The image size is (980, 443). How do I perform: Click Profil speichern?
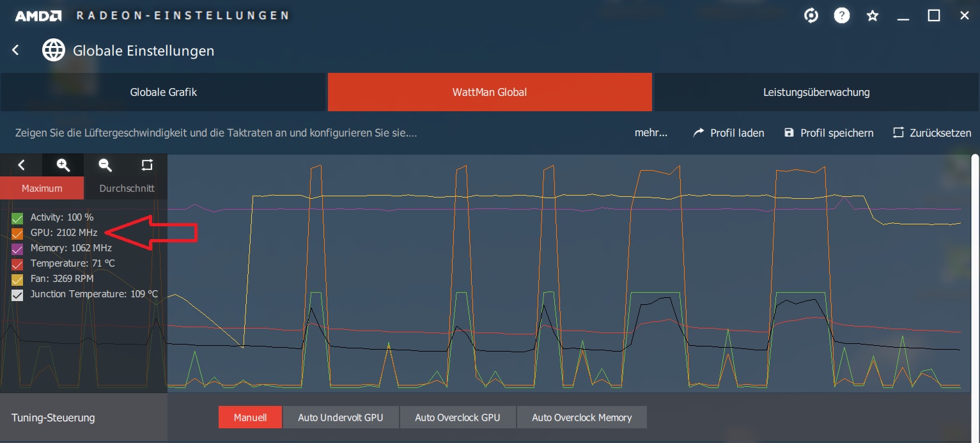tap(828, 133)
